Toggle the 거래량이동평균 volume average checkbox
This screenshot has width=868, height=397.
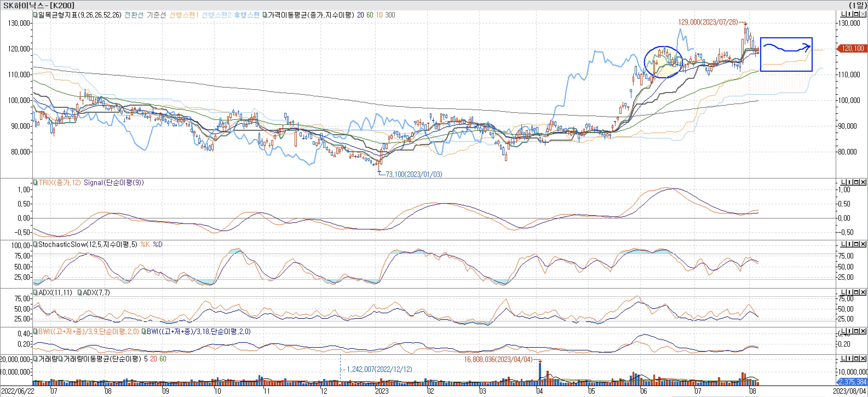[61, 359]
